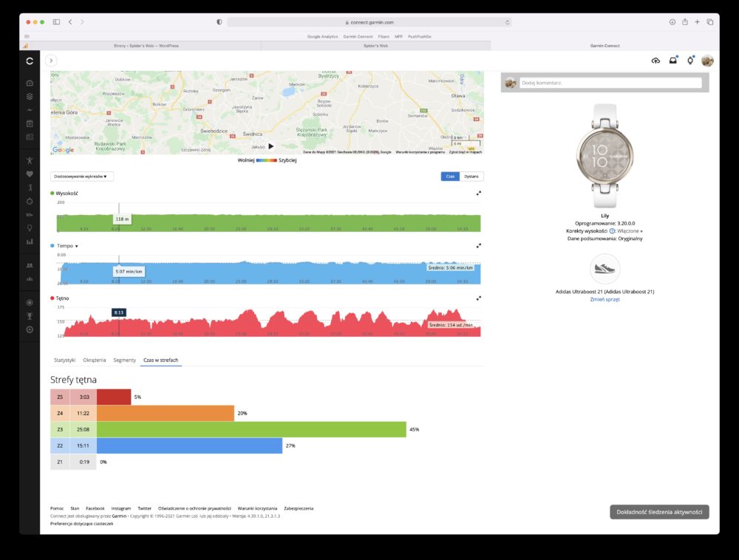
Task: Switch to the Okrążenia tab
Action: 95,361
